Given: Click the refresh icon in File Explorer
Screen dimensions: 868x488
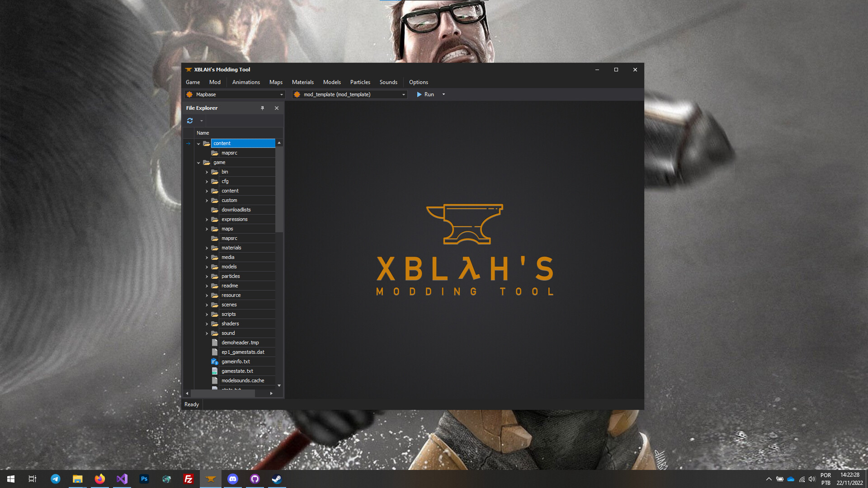Looking at the screenshot, I should tap(189, 121).
